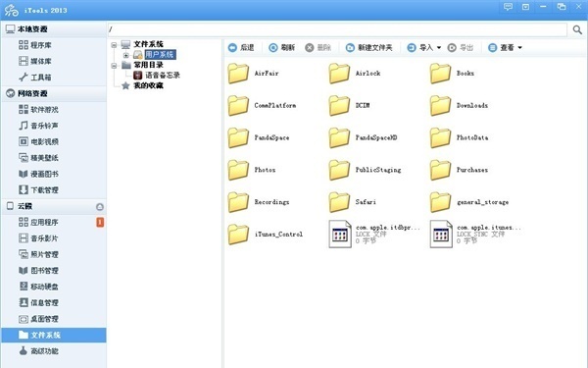
Task: Expand the 用户系统 tree node
Action: (x=126, y=55)
